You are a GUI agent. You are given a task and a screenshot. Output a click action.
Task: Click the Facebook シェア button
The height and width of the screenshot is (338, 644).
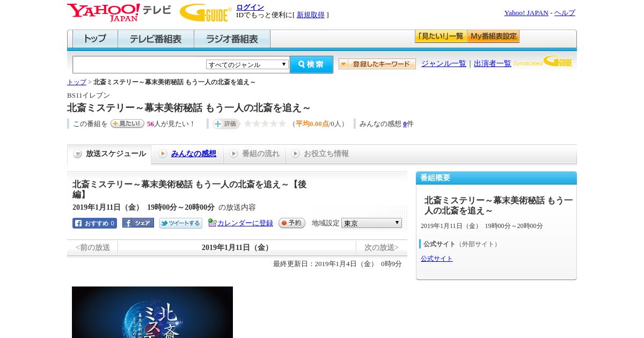click(138, 223)
